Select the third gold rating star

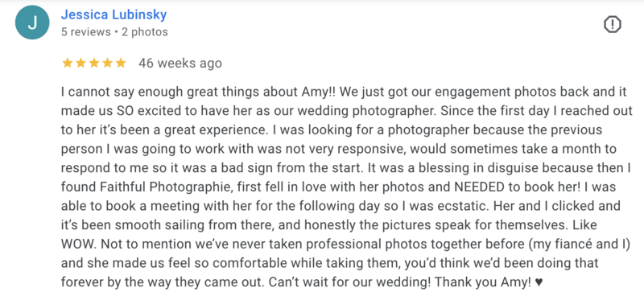point(94,63)
